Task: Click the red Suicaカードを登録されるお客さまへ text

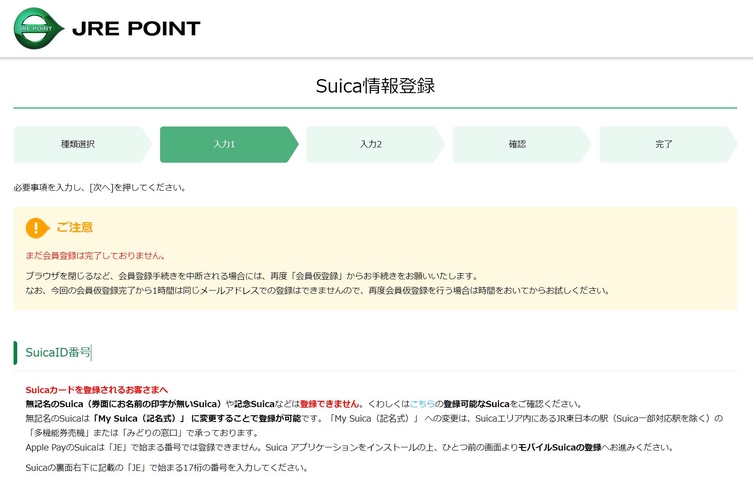Action: (x=97, y=390)
